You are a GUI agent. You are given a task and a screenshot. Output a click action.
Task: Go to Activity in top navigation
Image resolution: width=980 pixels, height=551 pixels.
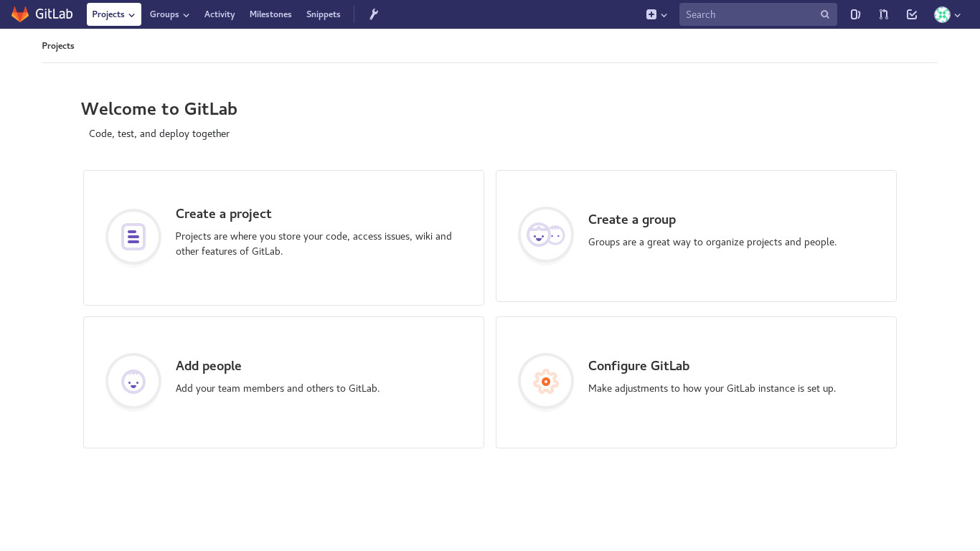coord(220,14)
